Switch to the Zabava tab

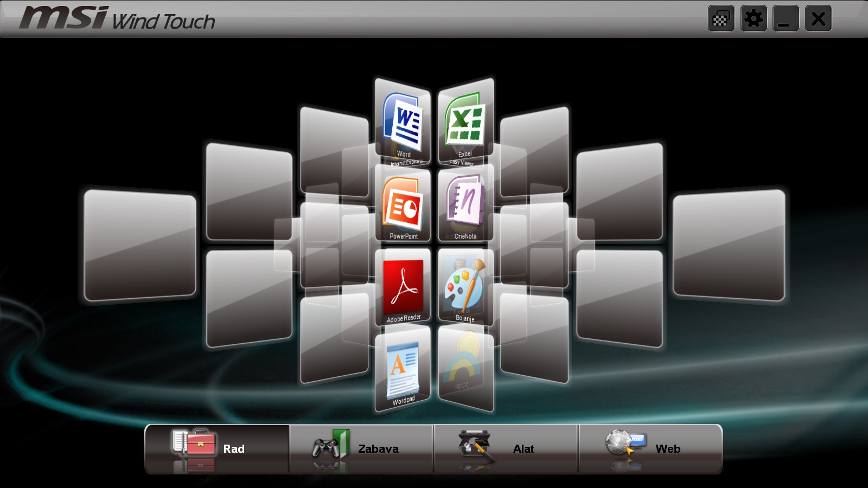[x=361, y=449]
